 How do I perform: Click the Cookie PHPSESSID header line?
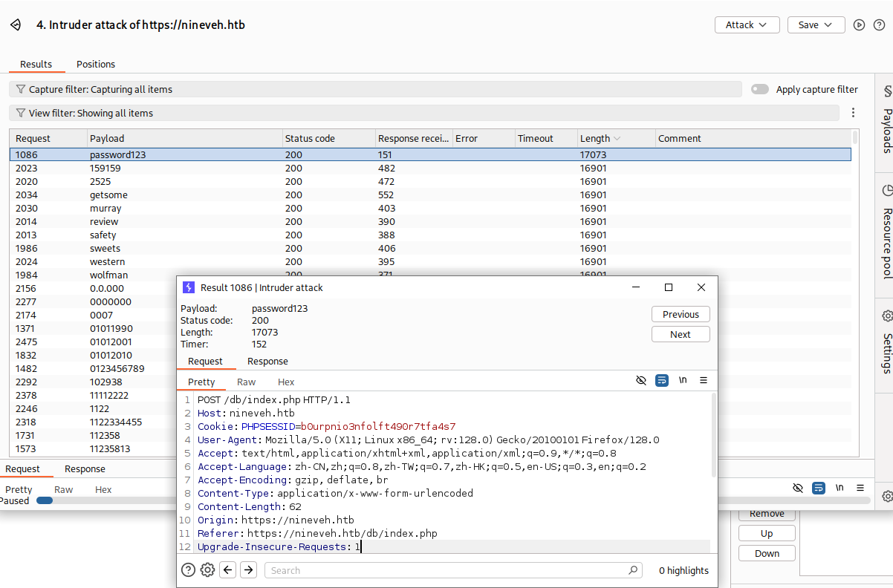tap(327, 427)
